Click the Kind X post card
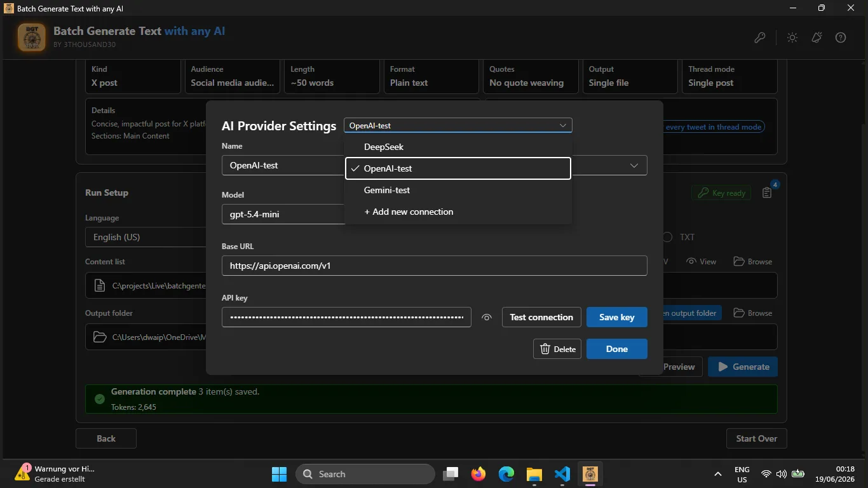 (133, 76)
